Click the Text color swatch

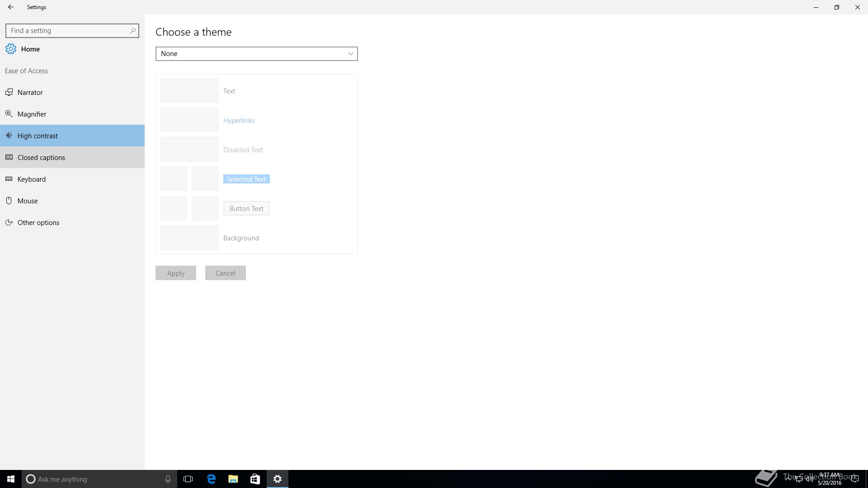pos(189,91)
